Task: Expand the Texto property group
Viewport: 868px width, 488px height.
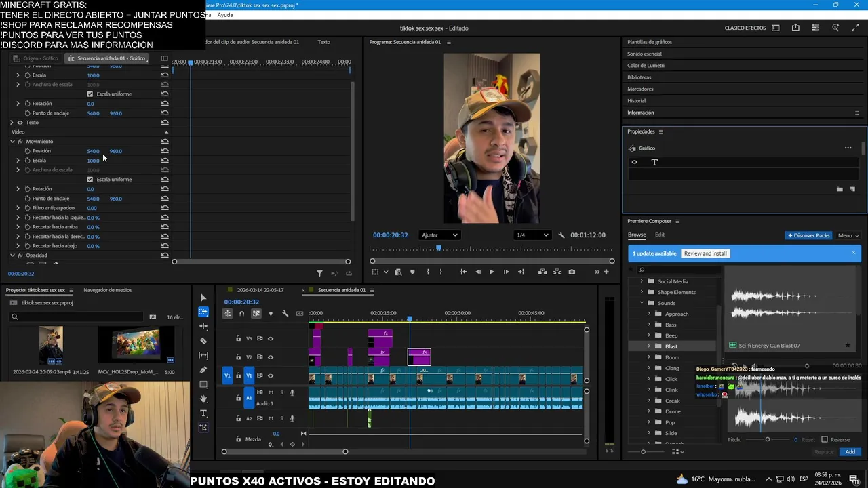Action: point(12,123)
